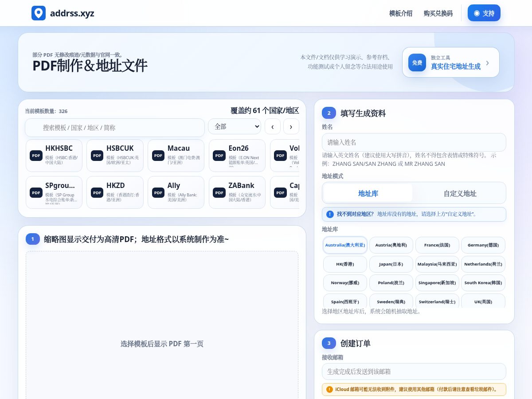Choose Sweden(瑞典) address region
Screen dimensions: 532x399
pyautogui.click(x=391, y=301)
